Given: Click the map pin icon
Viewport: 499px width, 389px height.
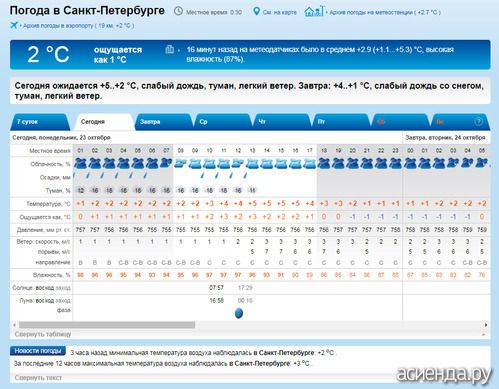Looking at the screenshot, I should (x=256, y=11).
